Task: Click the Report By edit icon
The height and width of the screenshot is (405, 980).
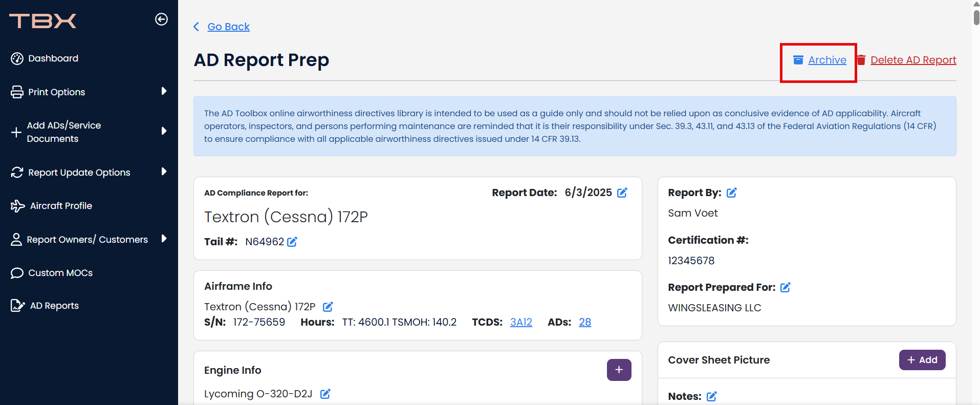Action: pos(732,193)
